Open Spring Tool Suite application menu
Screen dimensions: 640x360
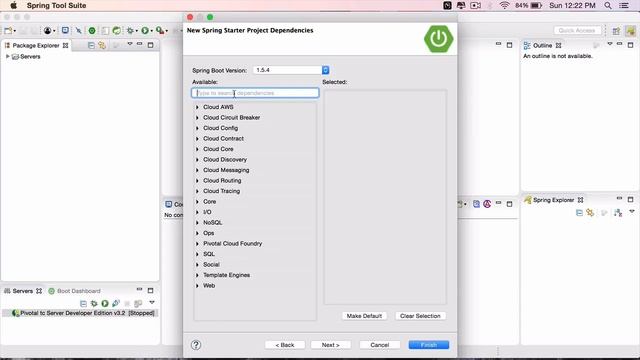pyautogui.click(x=56, y=6)
